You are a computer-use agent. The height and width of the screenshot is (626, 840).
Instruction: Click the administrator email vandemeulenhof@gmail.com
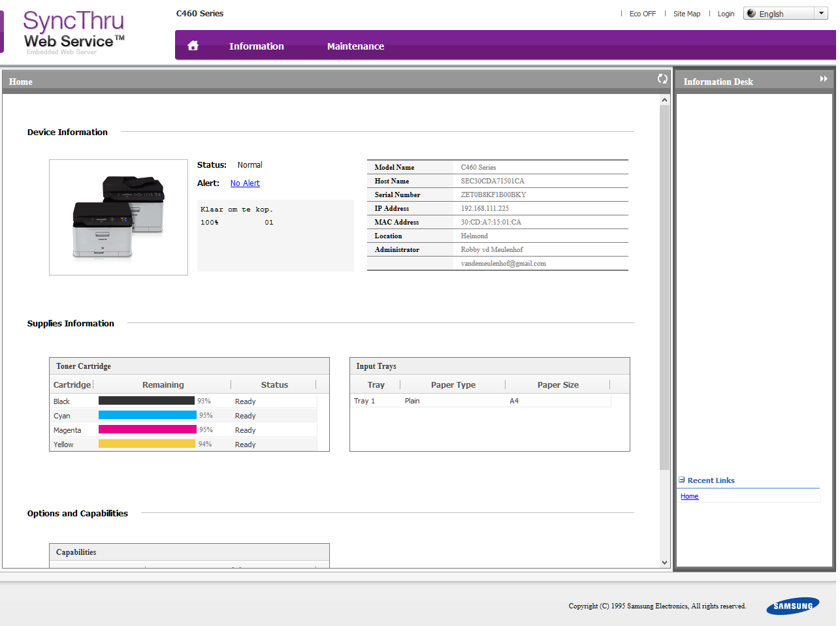(x=504, y=264)
